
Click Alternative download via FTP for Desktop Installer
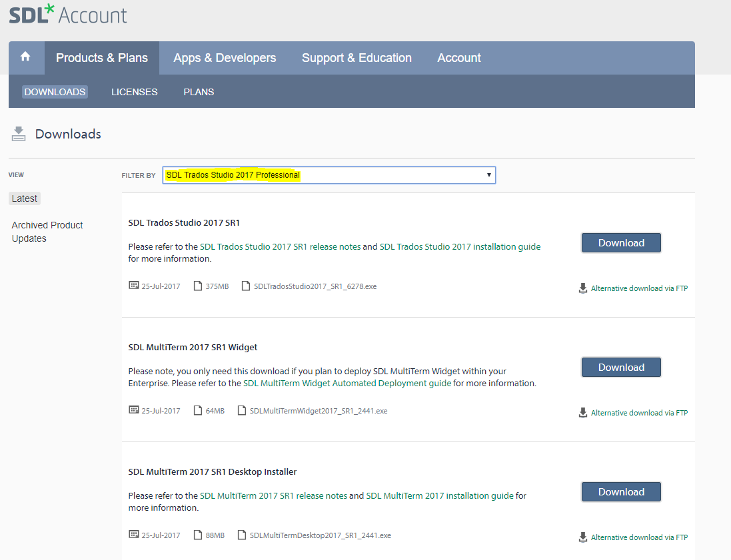click(x=639, y=537)
